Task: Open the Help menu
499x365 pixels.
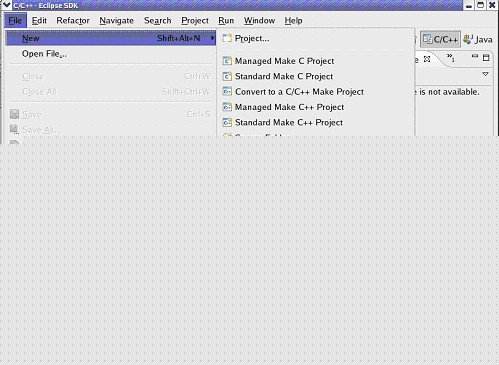Action: click(x=293, y=21)
